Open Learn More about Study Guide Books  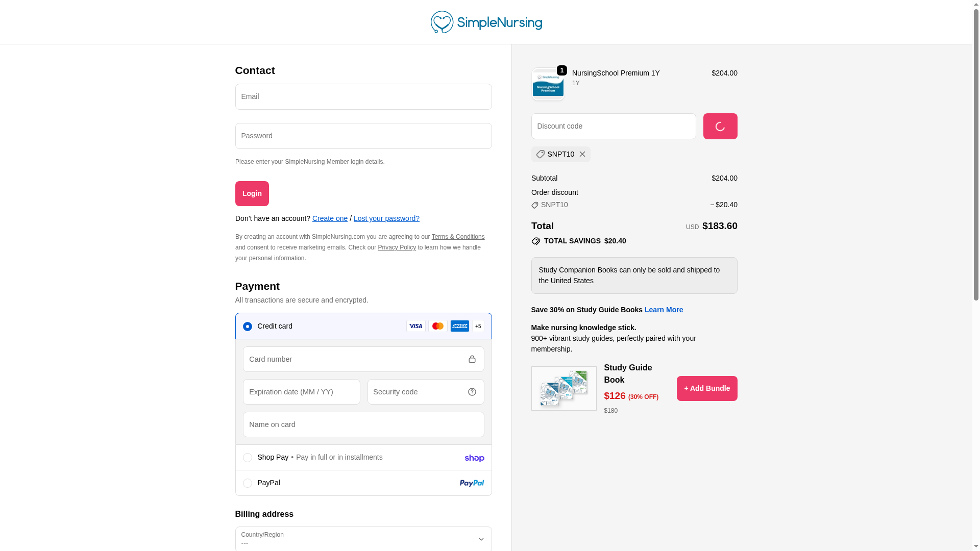click(x=664, y=310)
